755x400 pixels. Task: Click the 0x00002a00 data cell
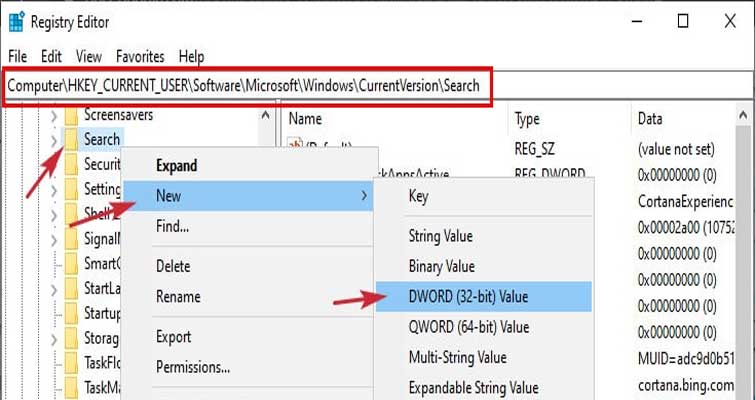(x=686, y=227)
